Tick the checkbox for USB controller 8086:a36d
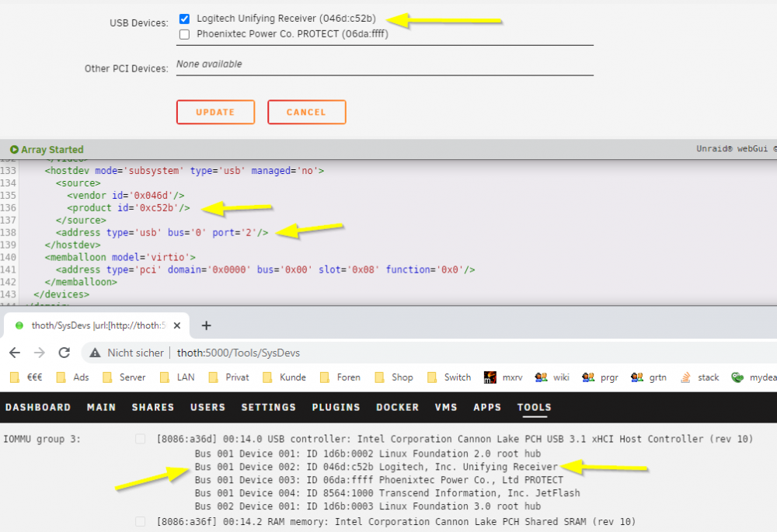777x532 pixels. (140, 439)
